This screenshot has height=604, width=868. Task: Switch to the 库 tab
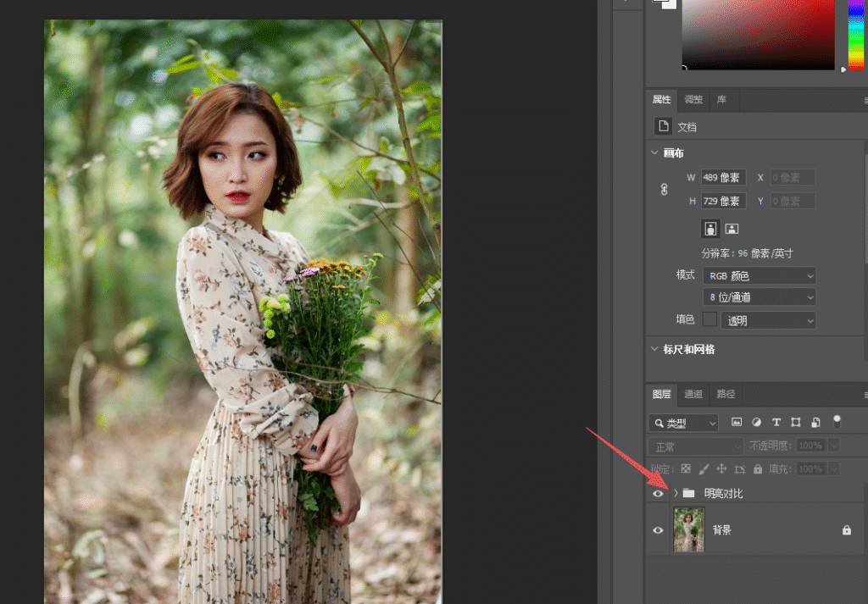click(721, 100)
